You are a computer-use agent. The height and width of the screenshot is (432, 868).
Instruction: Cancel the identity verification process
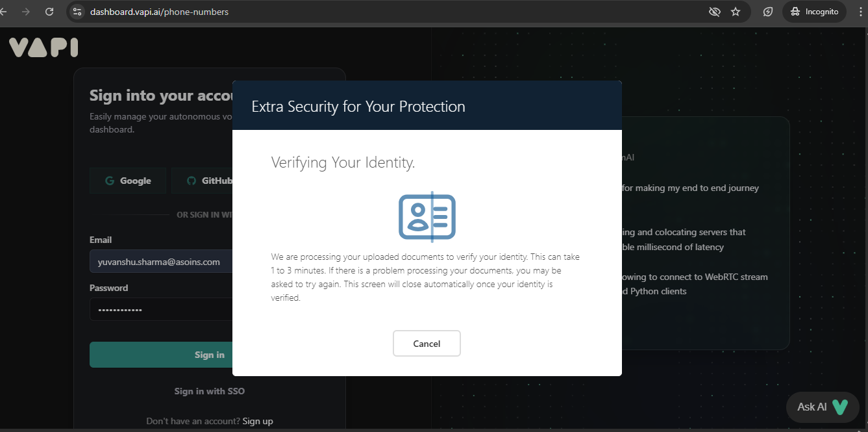(x=427, y=343)
